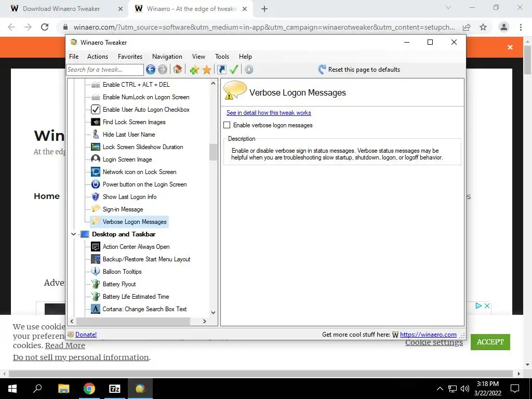Enable verbose logon messages checkbox

(227, 125)
